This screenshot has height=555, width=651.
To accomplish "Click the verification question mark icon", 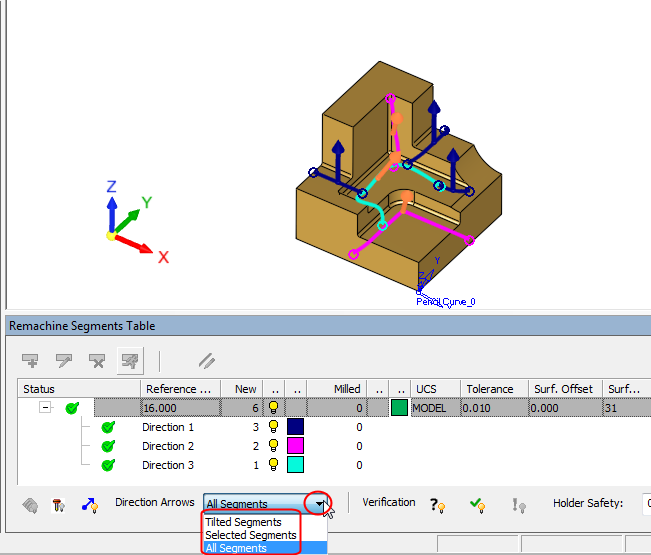I will click(437, 505).
